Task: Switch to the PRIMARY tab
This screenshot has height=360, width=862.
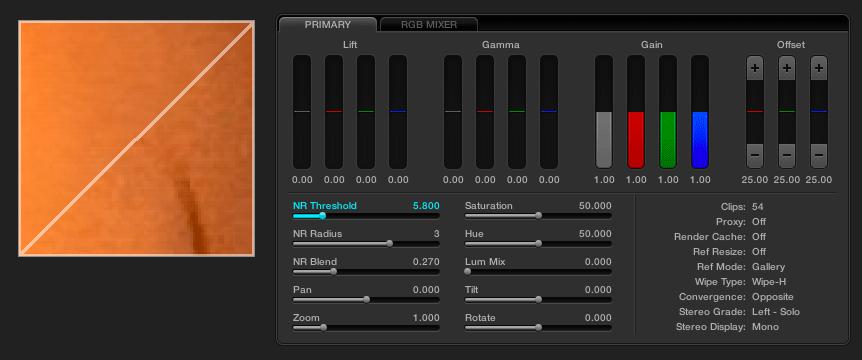Action: point(328,24)
